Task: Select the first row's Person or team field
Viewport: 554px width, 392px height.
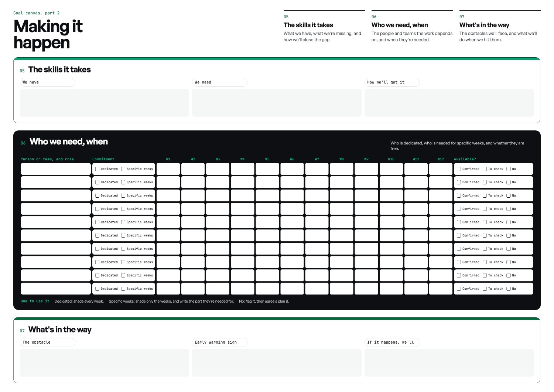Action: (56, 169)
